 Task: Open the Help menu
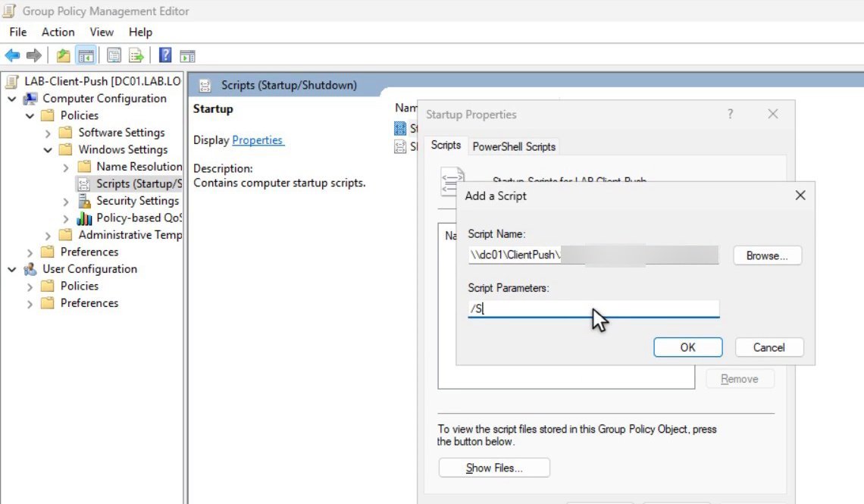pyautogui.click(x=140, y=32)
